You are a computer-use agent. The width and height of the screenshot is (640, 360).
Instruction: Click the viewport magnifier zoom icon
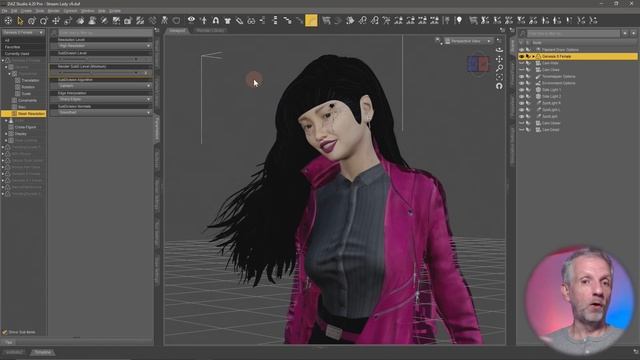(x=499, y=68)
